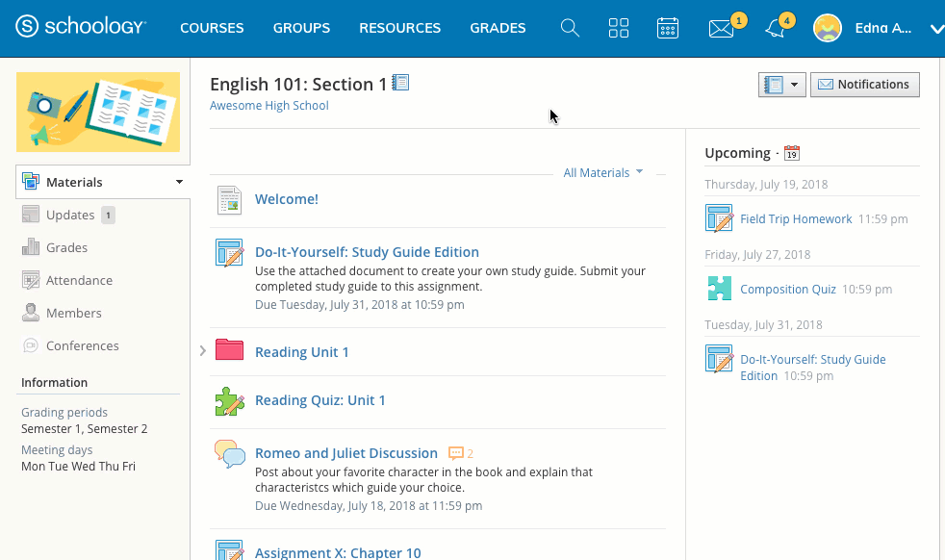945x560 pixels.
Task: Click the Upcoming header calendar icon
Action: [791, 152]
